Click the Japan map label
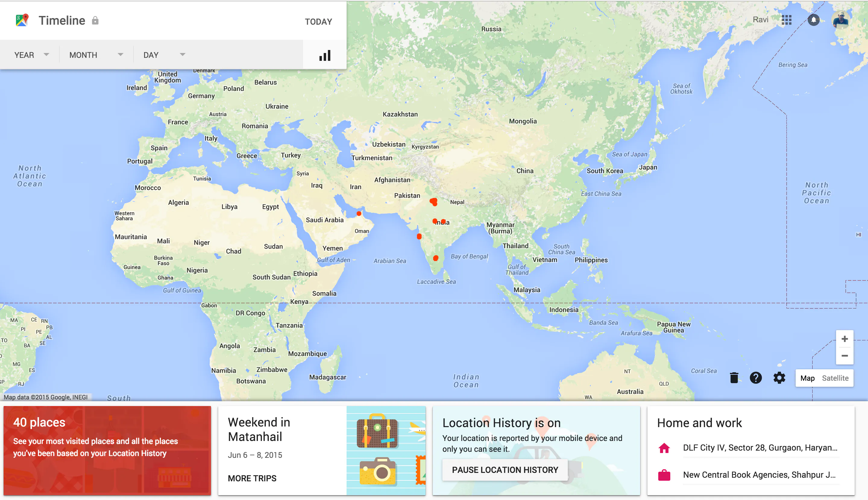 [x=648, y=167]
